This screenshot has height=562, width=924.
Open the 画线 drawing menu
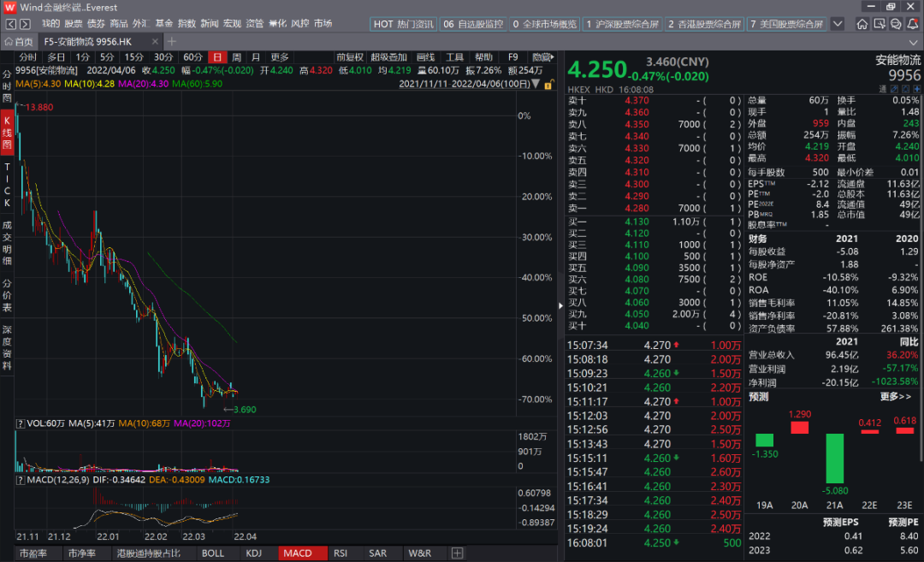point(425,57)
